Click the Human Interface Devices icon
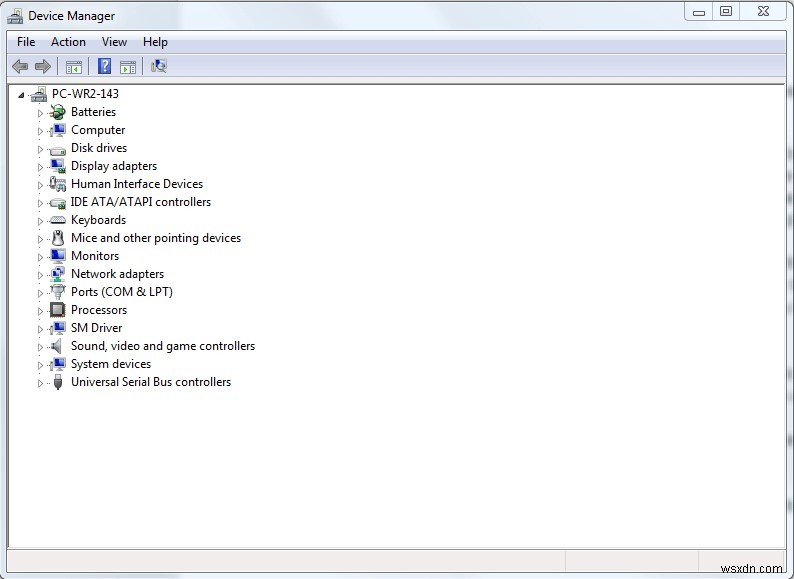Viewport: 794px width, 579px height. [x=58, y=184]
